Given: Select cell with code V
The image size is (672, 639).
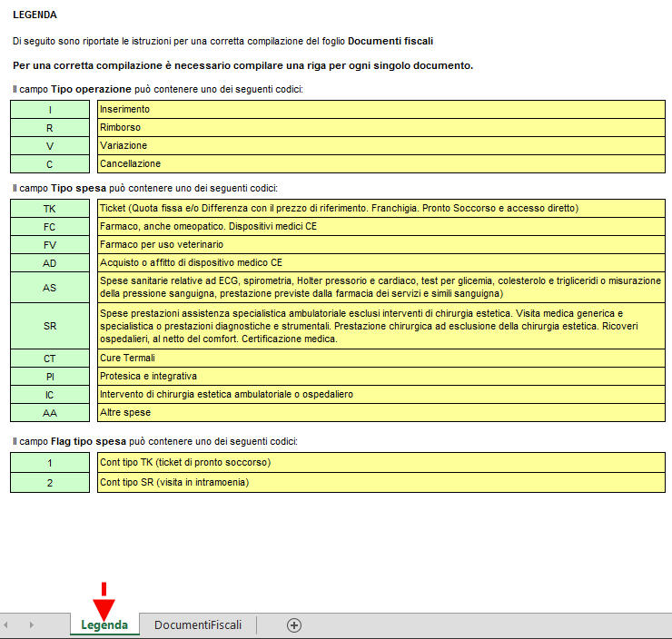Looking at the screenshot, I should click(50, 146).
